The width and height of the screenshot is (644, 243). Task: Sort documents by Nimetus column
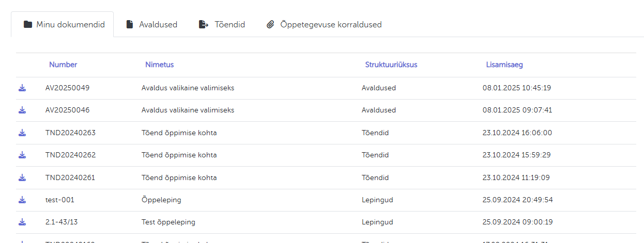159,64
